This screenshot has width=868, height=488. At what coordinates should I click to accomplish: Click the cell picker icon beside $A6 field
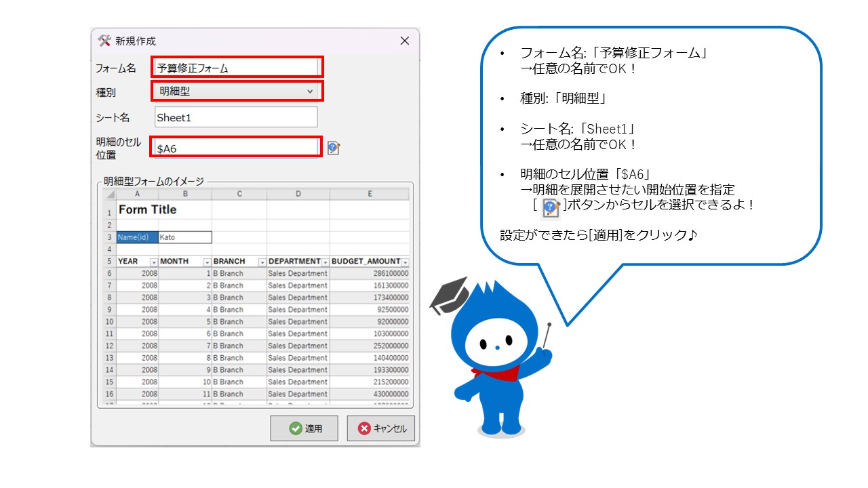click(333, 148)
